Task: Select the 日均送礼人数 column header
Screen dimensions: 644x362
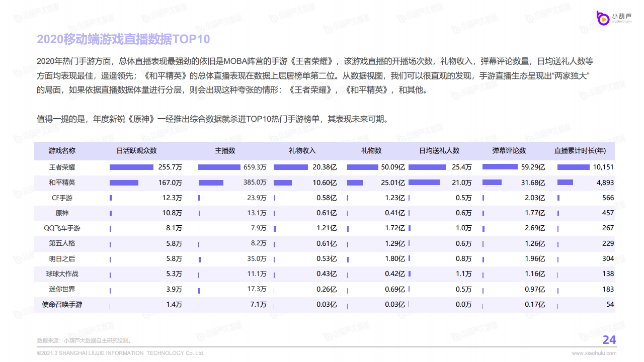Action: point(439,151)
